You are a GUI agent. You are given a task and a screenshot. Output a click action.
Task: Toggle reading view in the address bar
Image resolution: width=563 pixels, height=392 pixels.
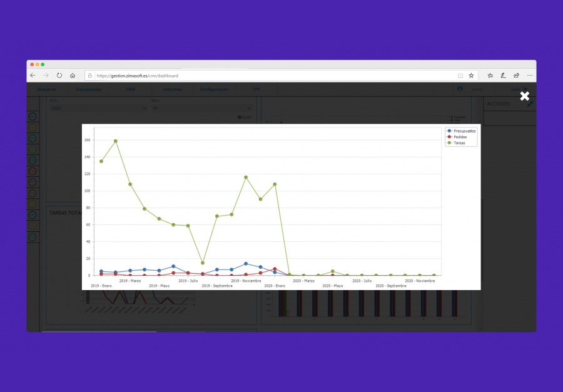click(x=460, y=76)
